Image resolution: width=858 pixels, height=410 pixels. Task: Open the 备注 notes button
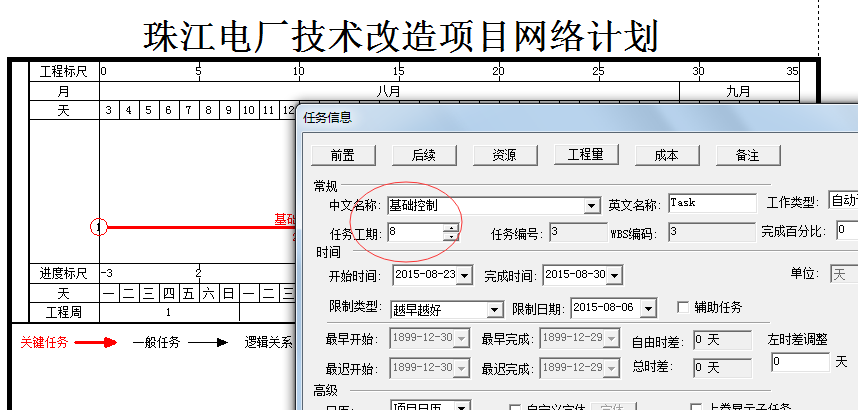pyautogui.click(x=747, y=155)
